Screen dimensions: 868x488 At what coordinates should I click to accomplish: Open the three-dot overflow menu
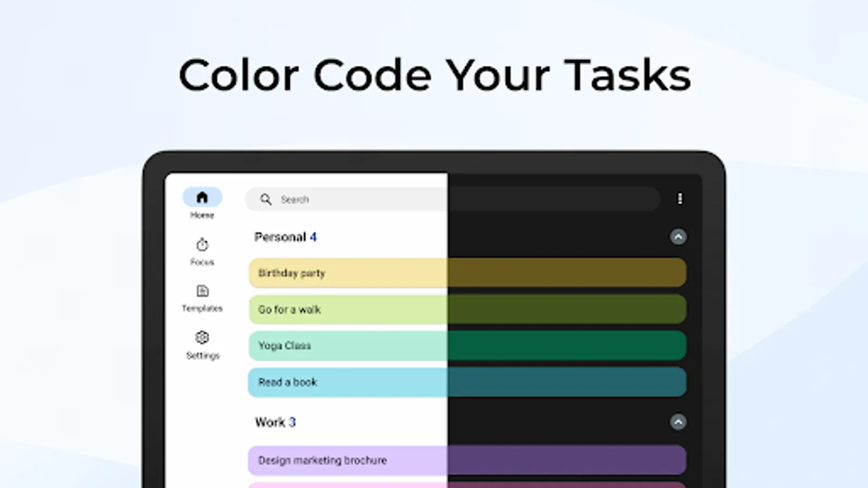click(680, 199)
